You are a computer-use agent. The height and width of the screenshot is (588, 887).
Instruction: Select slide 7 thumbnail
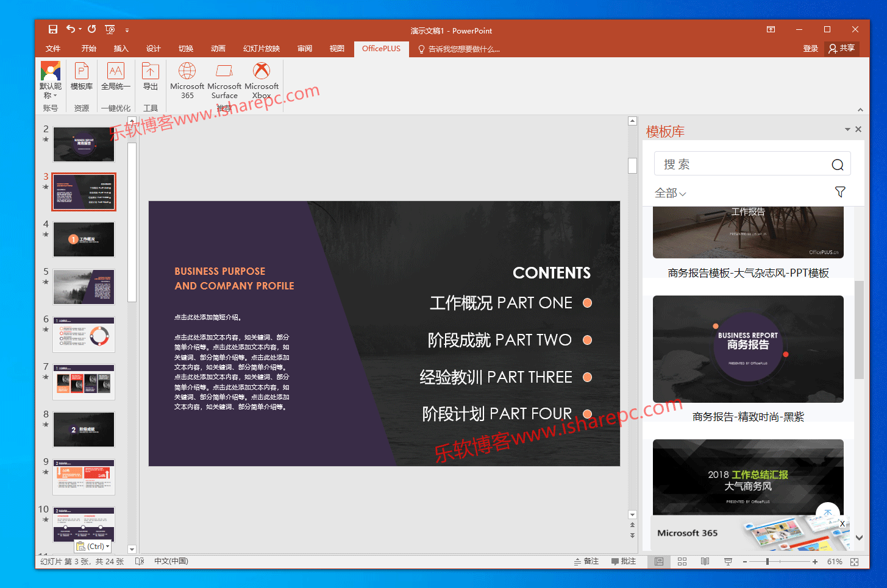[84, 382]
